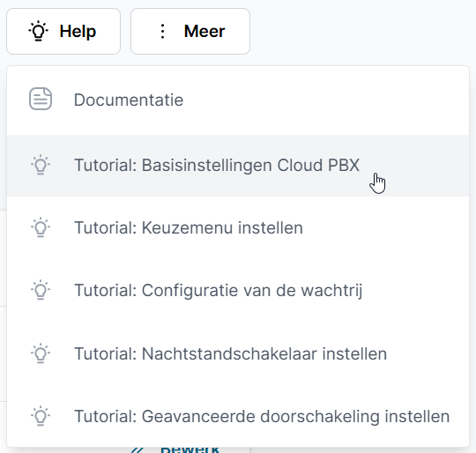This screenshot has height=453, width=476.
Task: Click the Help label text
Action: pos(78,31)
